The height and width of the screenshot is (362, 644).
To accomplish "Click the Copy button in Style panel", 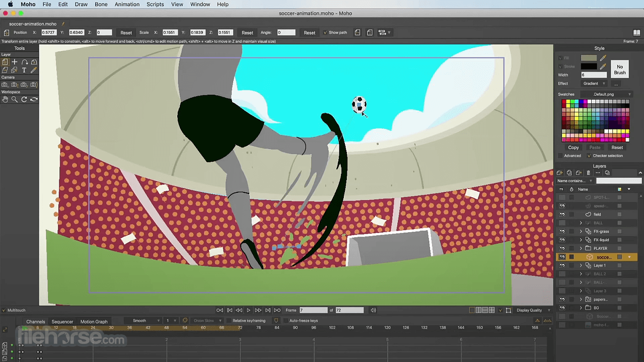I will point(574,148).
